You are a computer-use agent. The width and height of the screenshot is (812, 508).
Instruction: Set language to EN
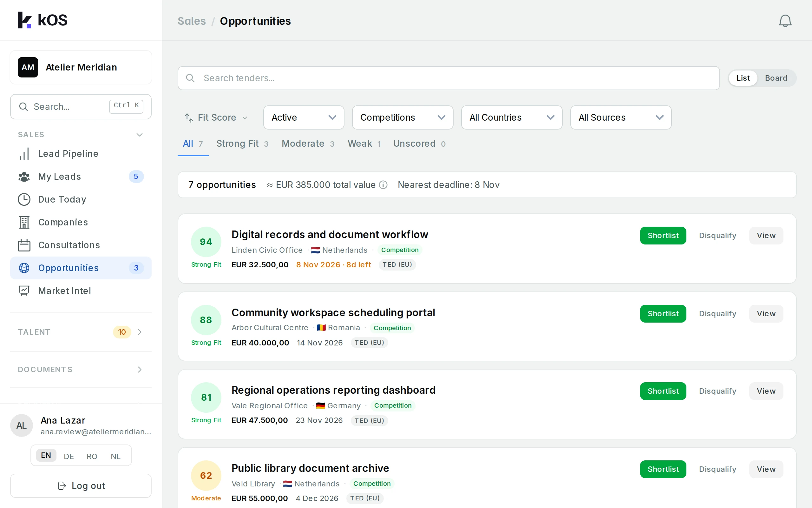click(x=46, y=455)
